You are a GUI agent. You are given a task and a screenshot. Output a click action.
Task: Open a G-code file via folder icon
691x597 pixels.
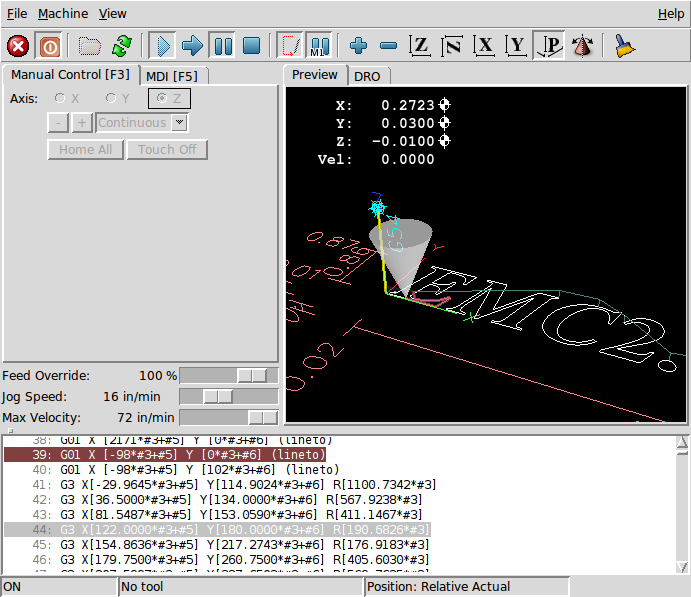pyautogui.click(x=91, y=46)
